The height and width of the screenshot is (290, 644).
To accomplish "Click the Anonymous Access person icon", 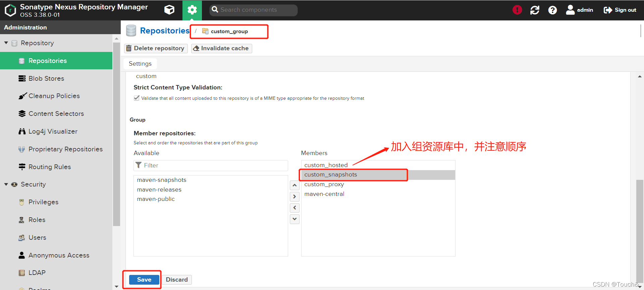I will point(22,255).
